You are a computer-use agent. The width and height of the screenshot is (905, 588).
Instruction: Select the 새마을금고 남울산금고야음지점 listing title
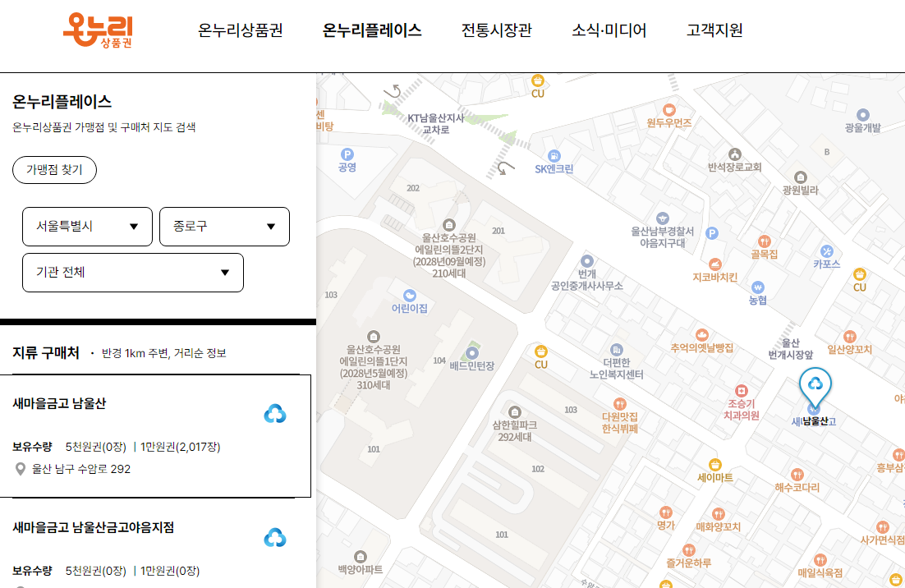pyautogui.click(x=94, y=527)
